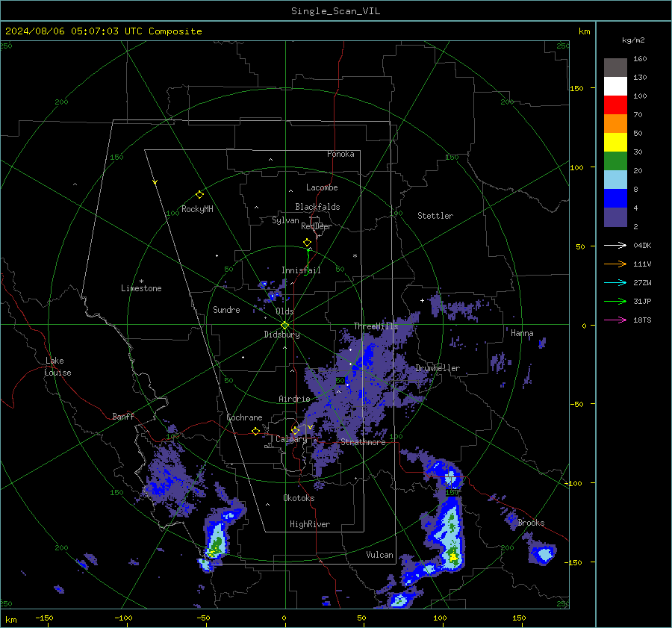Click the RockyMH label
Viewport: 672px width, 628px height.
click(197, 209)
